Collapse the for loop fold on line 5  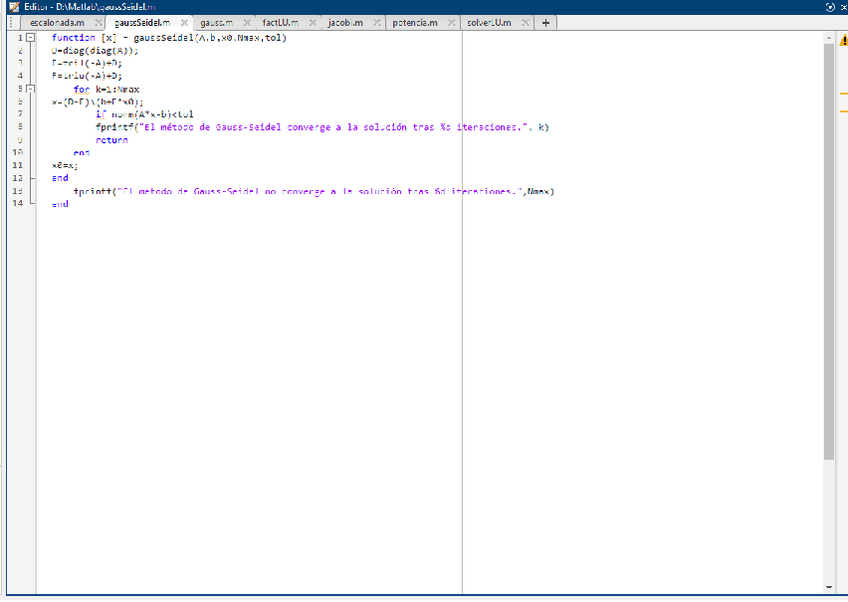(30, 89)
